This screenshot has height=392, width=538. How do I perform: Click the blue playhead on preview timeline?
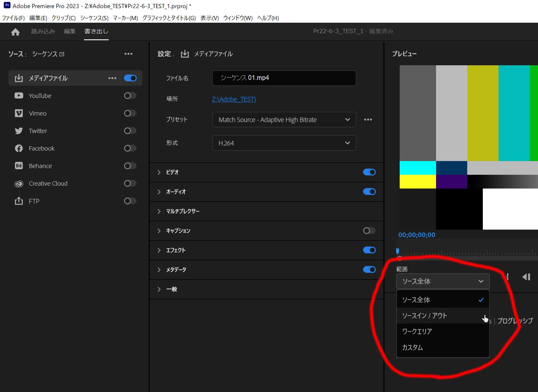pyautogui.click(x=397, y=251)
